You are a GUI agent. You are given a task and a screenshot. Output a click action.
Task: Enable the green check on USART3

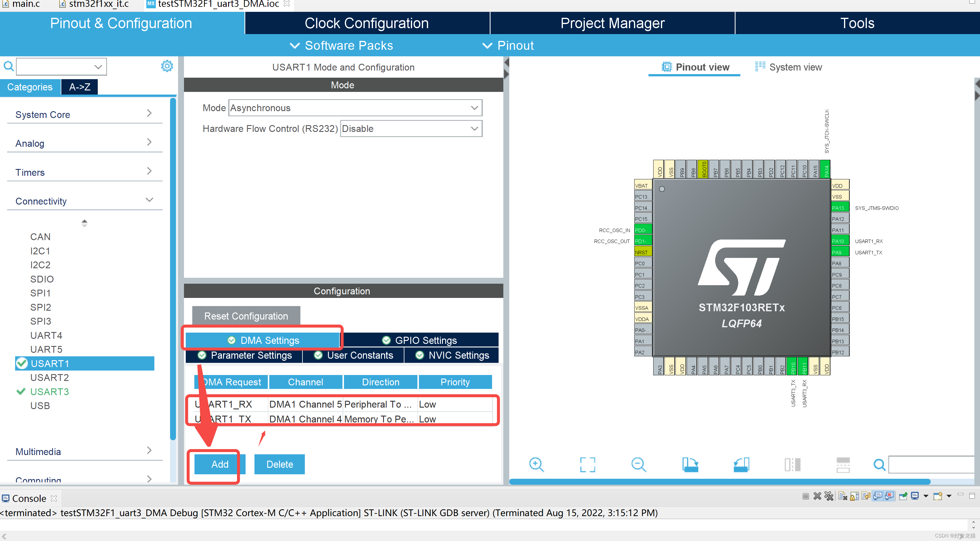click(x=21, y=391)
